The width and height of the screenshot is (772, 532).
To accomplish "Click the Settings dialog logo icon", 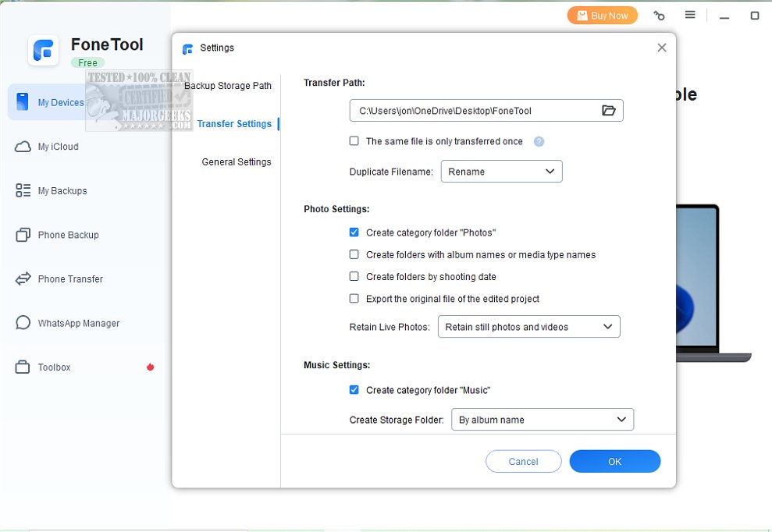I will coord(187,48).
